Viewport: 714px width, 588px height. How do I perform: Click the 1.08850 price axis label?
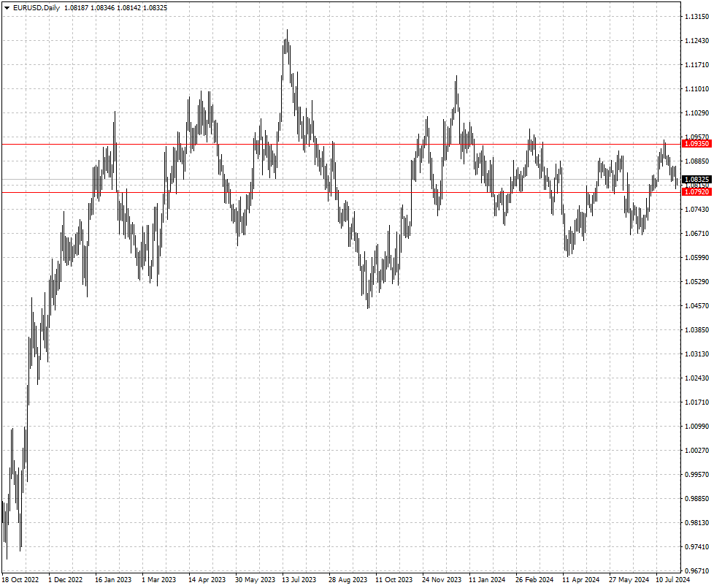(x=696, y=161)
